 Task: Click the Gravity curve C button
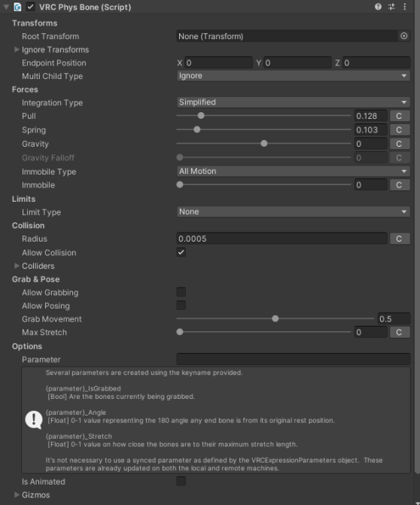point(400,144)
